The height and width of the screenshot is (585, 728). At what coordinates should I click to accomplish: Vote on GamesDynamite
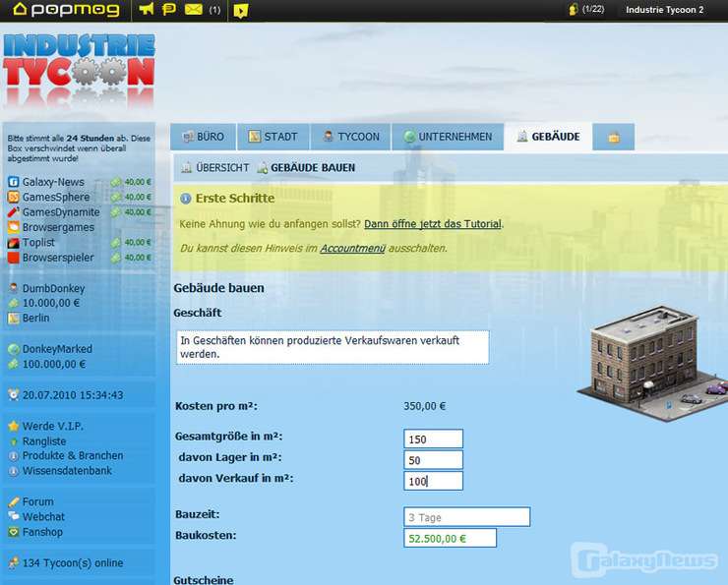[x=61, y=212]
